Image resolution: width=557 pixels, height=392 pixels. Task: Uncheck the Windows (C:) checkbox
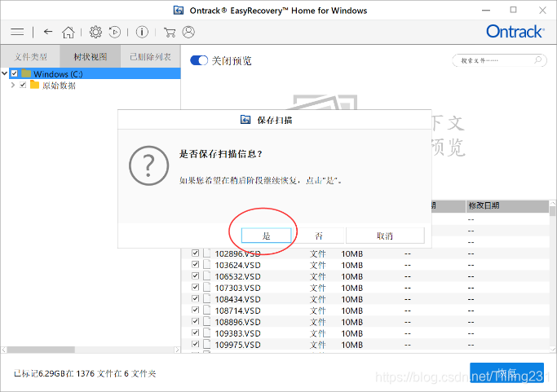(x=14, y=73)
